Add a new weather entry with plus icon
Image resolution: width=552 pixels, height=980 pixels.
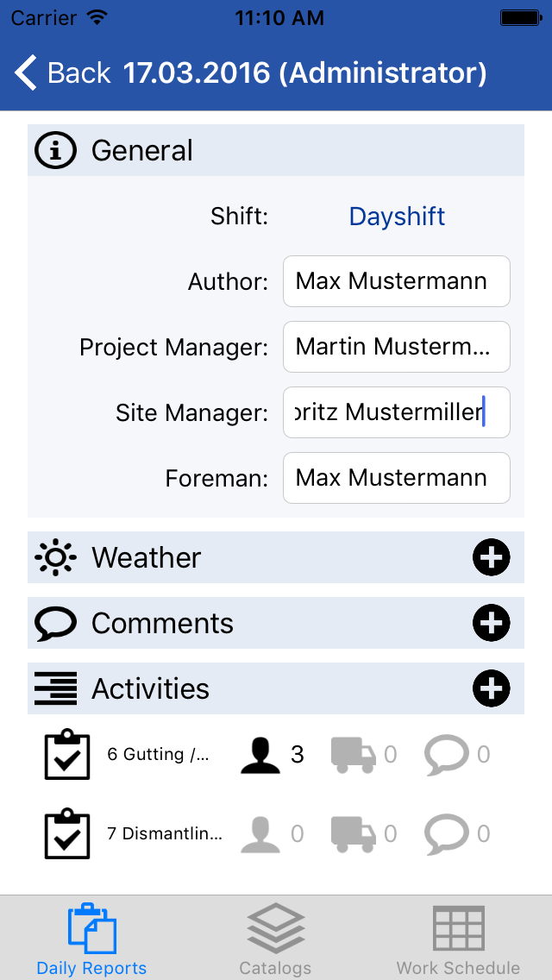coord(491,557)
